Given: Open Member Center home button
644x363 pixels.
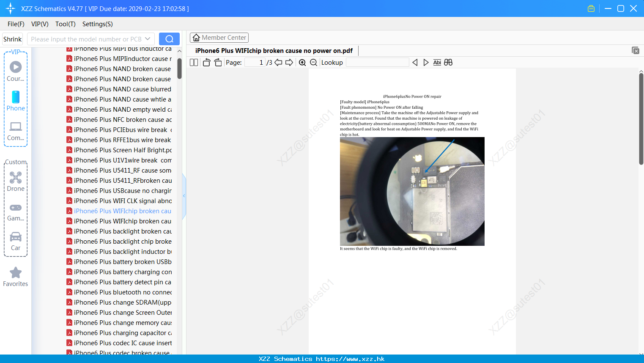Looking at the screenshot, I should 219,38.
